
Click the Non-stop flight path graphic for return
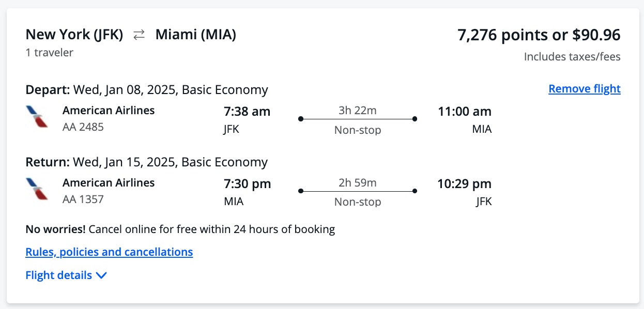tap(357, 191)
